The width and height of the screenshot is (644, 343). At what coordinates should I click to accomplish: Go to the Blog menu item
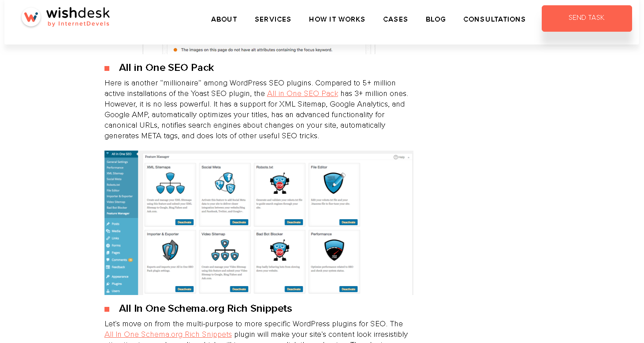[436, 19]
